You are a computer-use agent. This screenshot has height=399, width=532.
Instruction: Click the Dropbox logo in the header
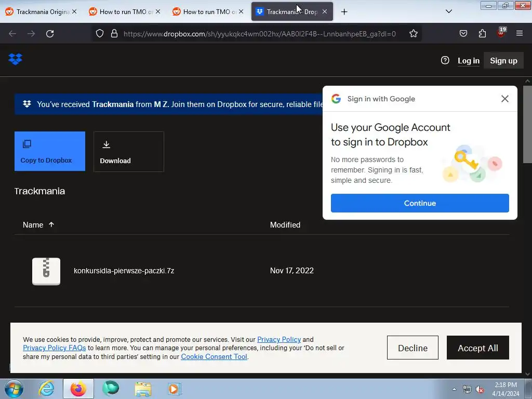15,59
